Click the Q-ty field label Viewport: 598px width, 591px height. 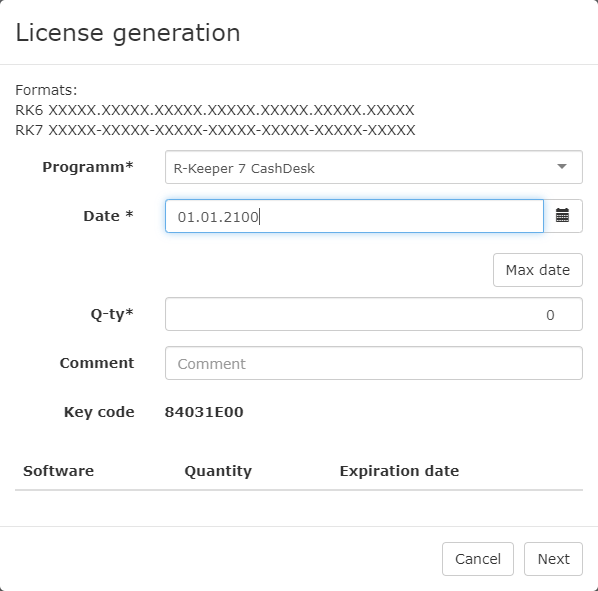click(112, 314)
